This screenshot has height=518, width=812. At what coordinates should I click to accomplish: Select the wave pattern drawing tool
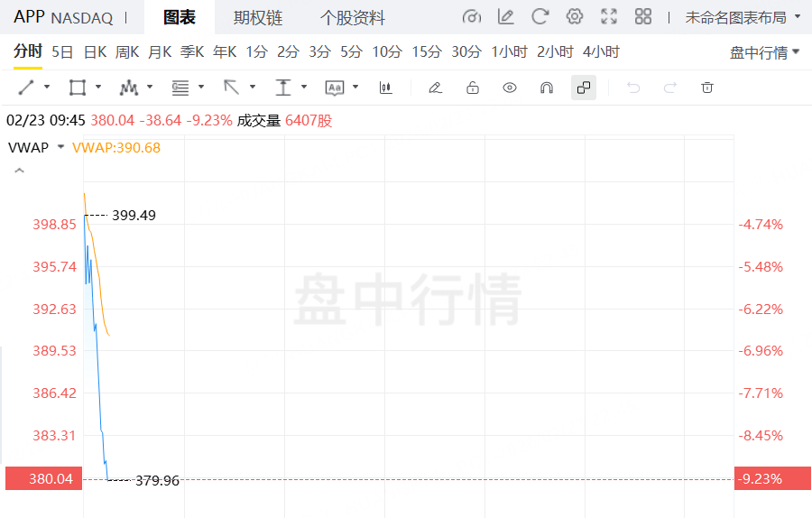tap(129, 87)
